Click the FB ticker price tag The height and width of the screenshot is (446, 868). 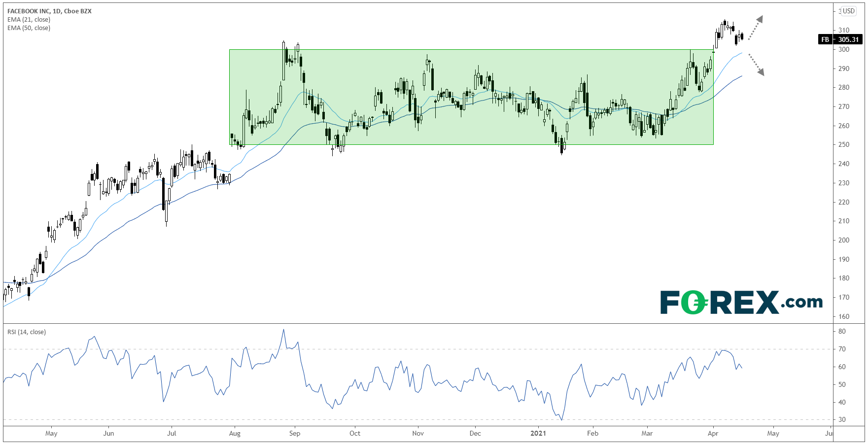click(826, 39)
